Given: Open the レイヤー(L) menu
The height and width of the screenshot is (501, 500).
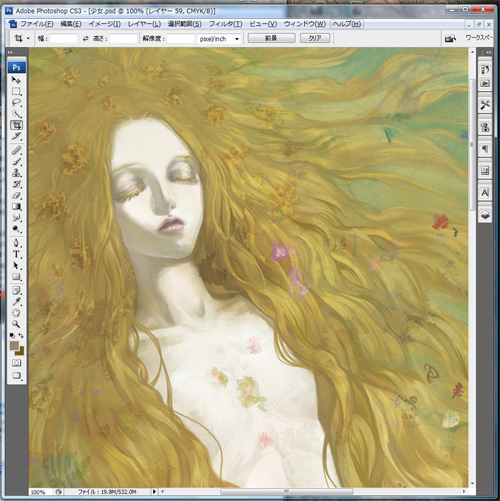Looking at the screenshot, I should 144,24.
